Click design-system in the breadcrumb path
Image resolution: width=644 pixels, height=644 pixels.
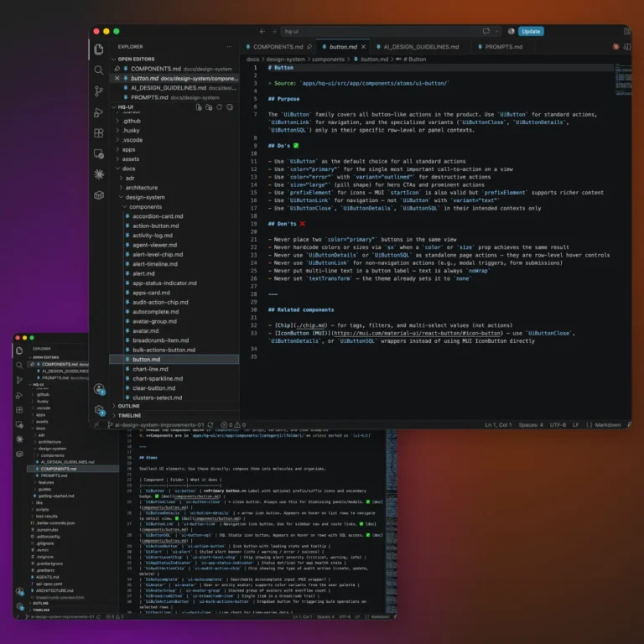pos(286,60)
